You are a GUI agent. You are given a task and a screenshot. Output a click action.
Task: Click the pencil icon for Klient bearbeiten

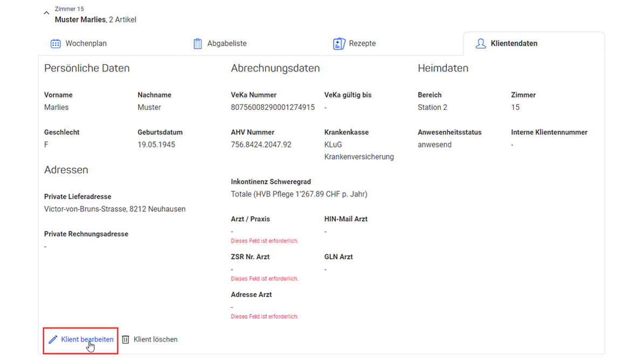pos(53,339)
